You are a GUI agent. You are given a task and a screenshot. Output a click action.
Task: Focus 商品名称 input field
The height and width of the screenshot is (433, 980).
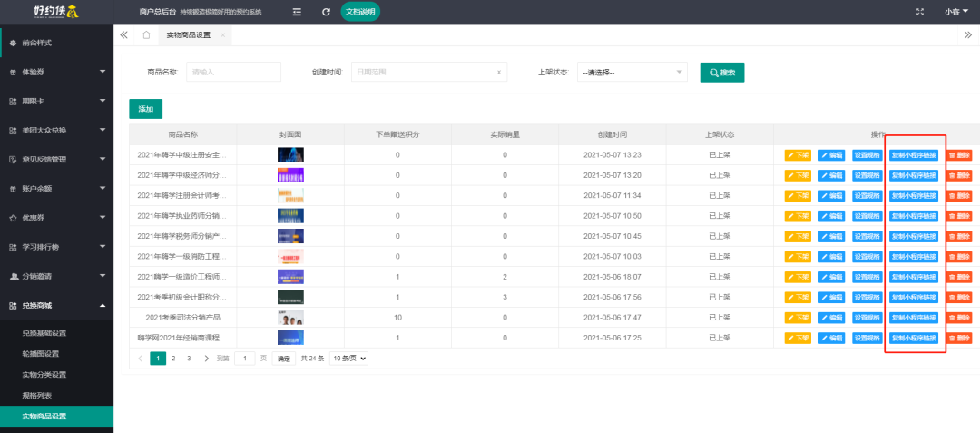tap(234, 73)
